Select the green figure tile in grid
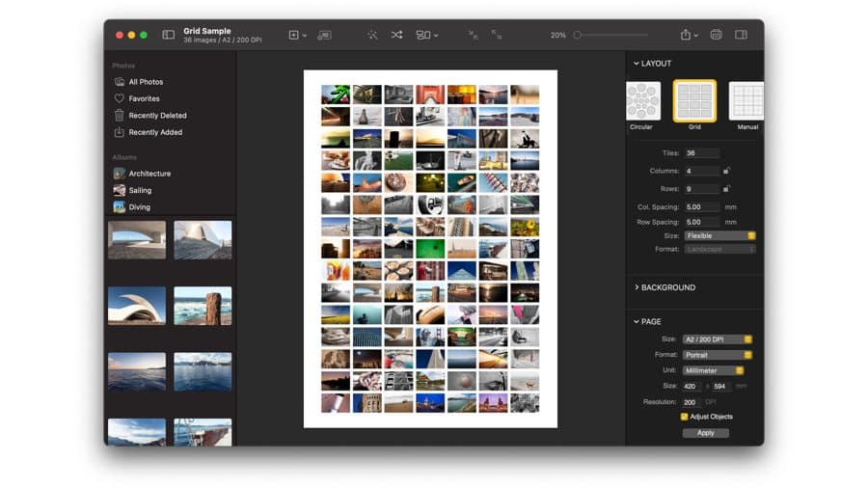868x488 pixels. [336, 95]
